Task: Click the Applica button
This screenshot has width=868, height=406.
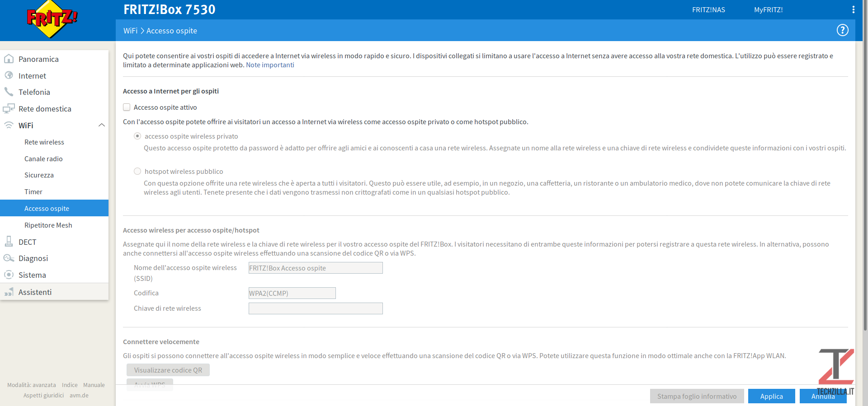Action: coord(771,396)
